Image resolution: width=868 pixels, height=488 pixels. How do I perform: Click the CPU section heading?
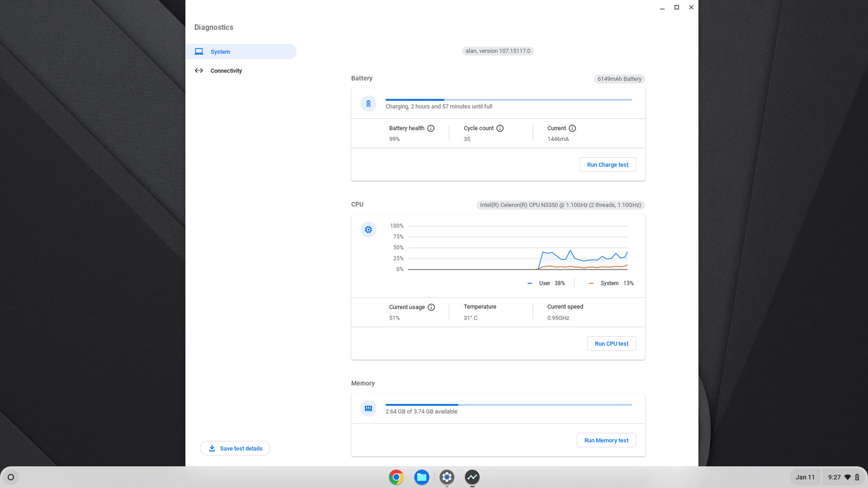coord(358,204)
